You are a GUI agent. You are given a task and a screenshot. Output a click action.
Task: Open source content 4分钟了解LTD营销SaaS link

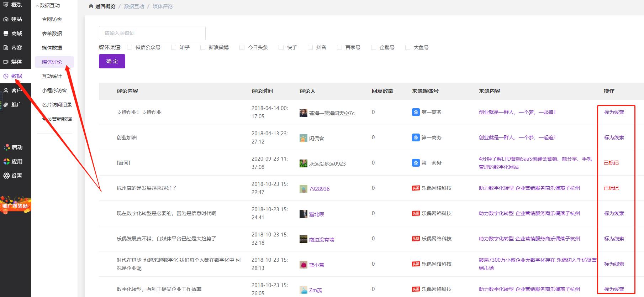(535, 163)
